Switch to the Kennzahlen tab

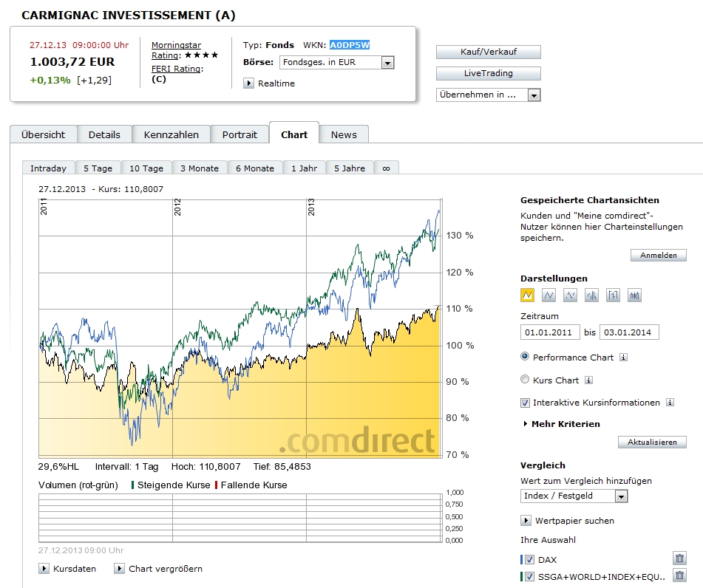pyautogui.click(x=171, y=134)
